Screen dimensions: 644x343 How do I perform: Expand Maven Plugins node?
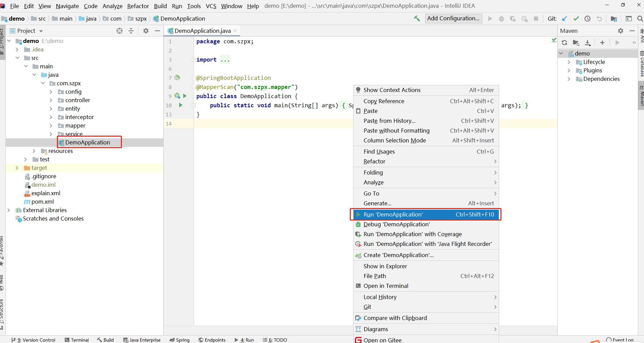coord(569,70)
